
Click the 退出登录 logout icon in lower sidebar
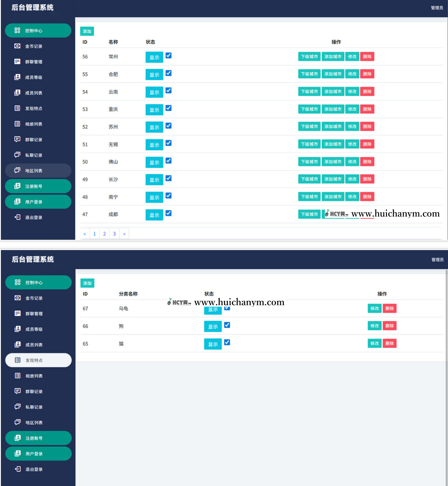[x=18, y=469]
